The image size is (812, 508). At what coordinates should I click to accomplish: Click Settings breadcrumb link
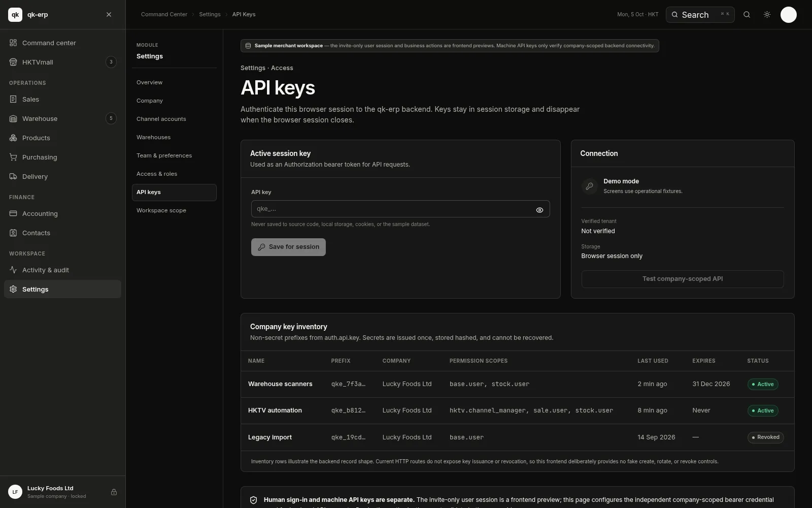click(210, 14)
